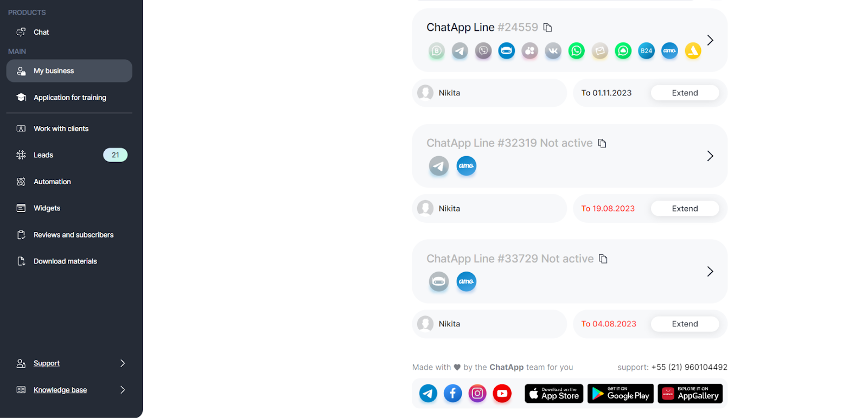The image size is (868, 418).
Task: Open the Instagram icon in footer
Action: pyautogui.click(x=477, y=394)
